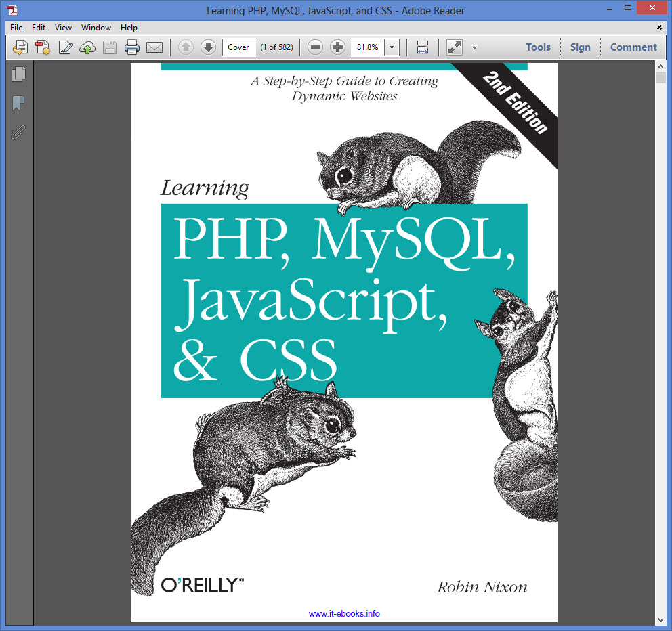672x631 pixels.
Task: Click the Create PDF online icon
Action: [43, 47]
